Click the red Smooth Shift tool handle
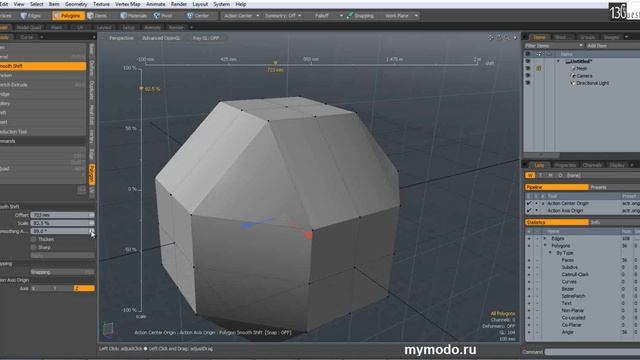This screenshot has height=360, width=640. 309,235
